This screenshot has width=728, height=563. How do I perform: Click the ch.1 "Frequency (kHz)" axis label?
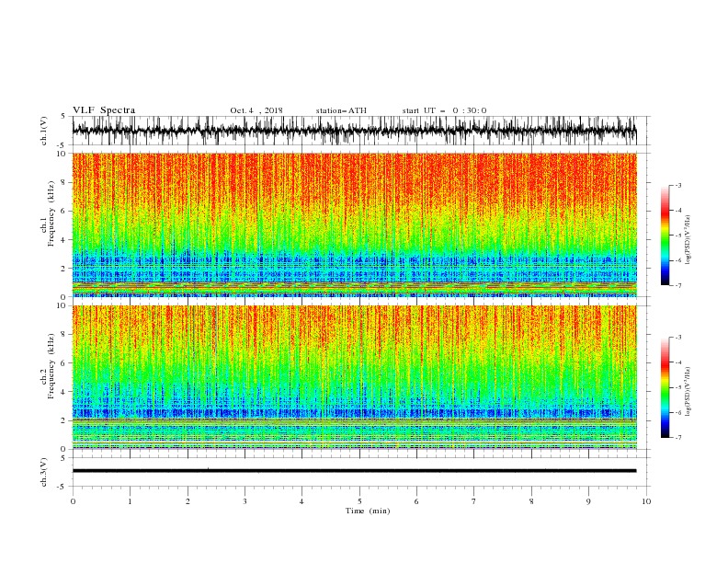(51, 214)
